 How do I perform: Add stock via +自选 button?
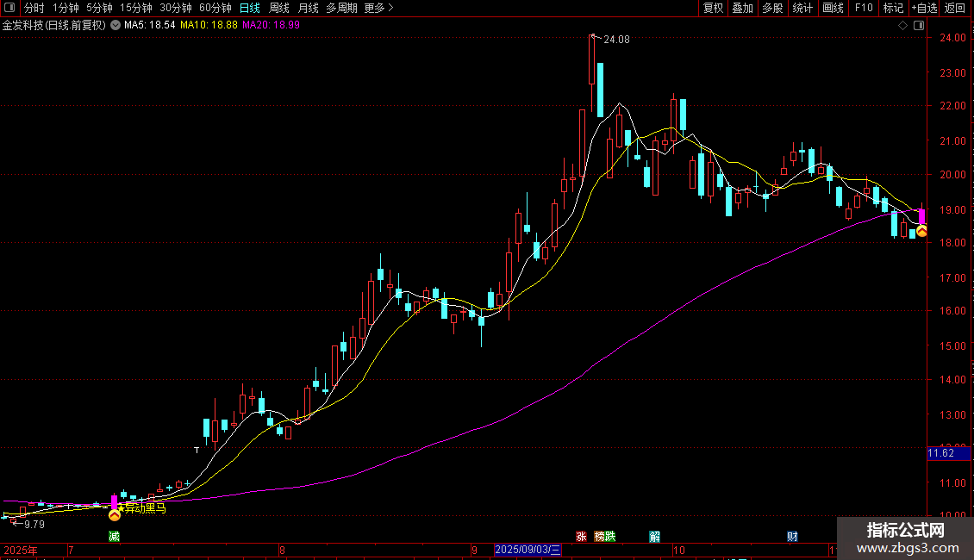pyautogui.click(x=924, y=8)
